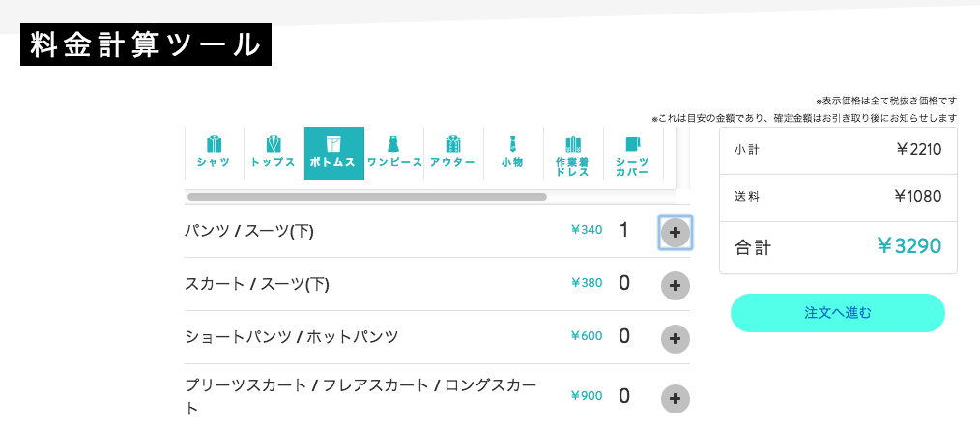
Task: Click the 合計 total amount ¥3290
Action: pos(908,246)
